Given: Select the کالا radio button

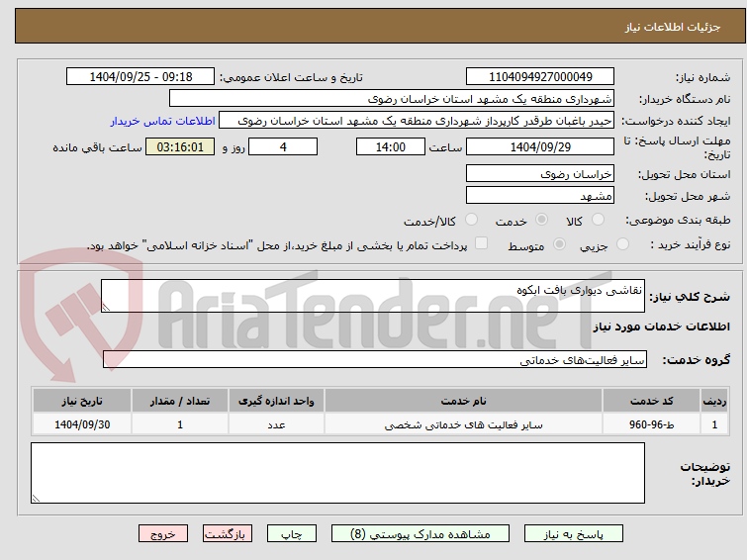Looking at the screenshot, I should point(598,220).
